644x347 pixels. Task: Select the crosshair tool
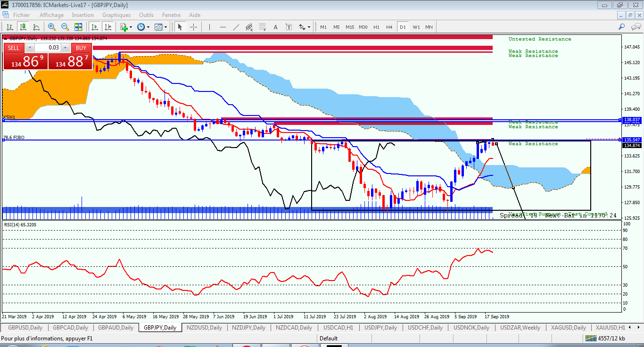coord(193,27)
